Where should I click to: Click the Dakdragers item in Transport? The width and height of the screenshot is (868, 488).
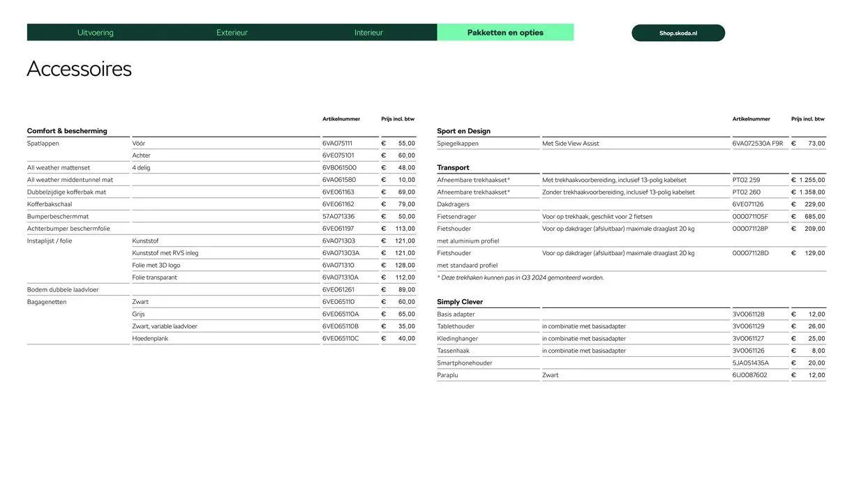click(x=453, y=204)
